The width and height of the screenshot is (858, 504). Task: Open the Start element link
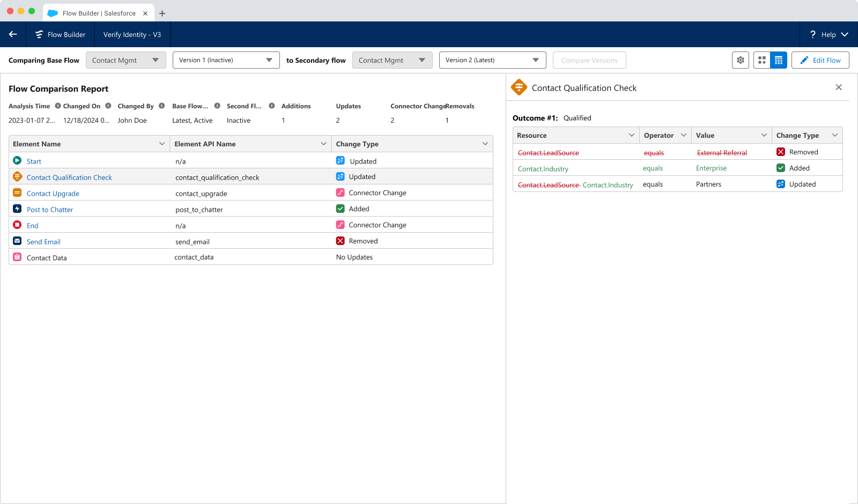(34, 161)
